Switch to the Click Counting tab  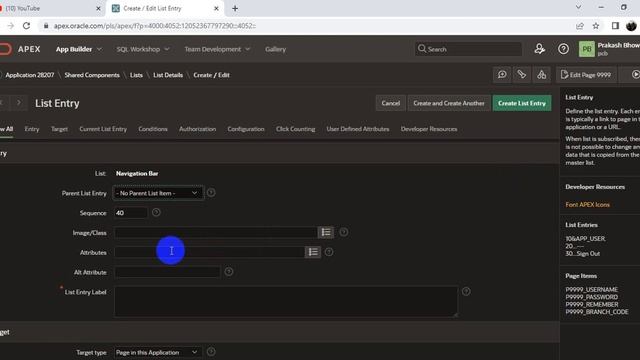296,129
